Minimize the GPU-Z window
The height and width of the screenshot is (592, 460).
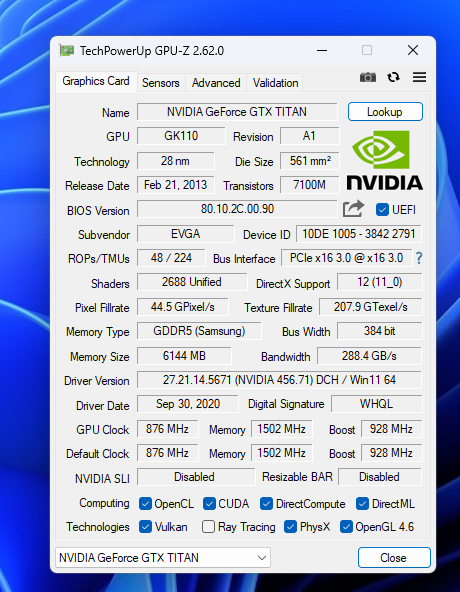(x=322, y=50)
